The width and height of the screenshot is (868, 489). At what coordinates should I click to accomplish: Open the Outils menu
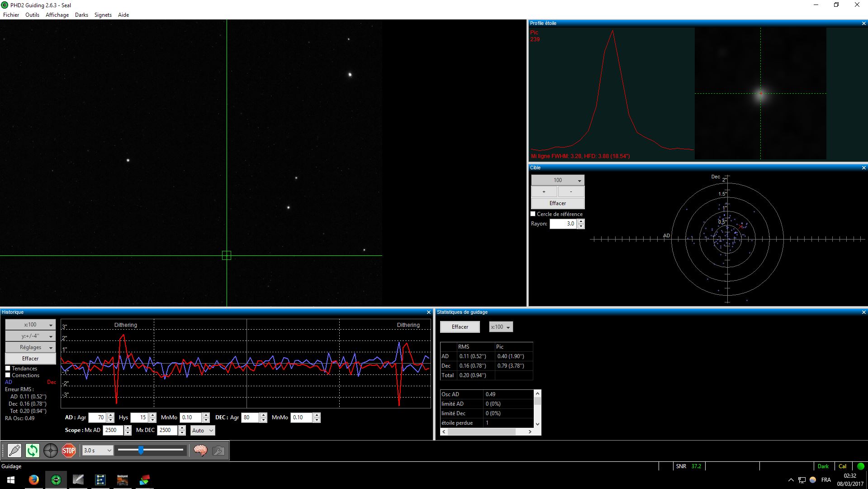click(x=32, y=15)
